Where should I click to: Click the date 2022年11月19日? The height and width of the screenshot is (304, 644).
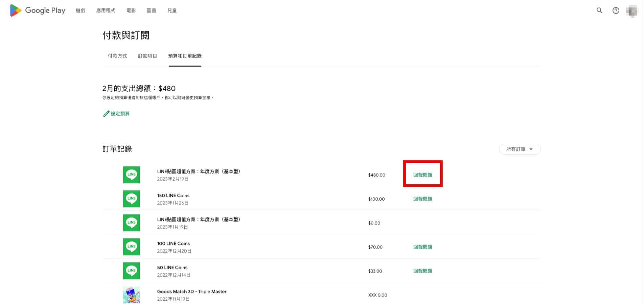(x=173, y=299)
